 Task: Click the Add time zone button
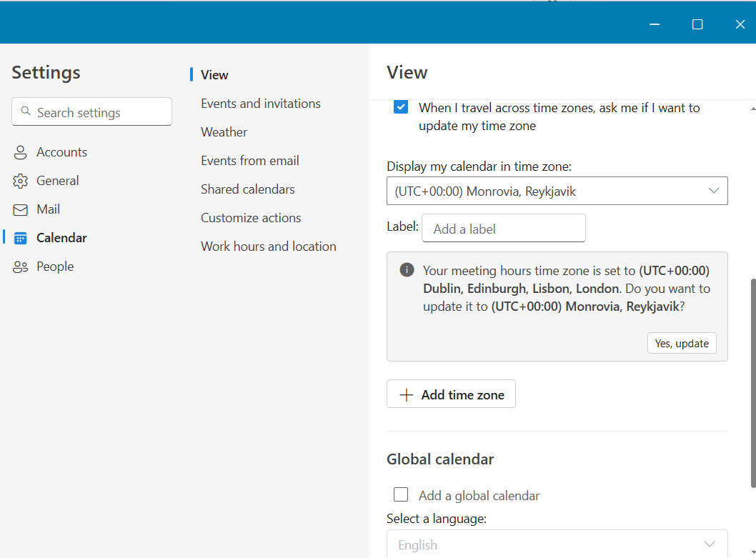click(x=451, y=394)
